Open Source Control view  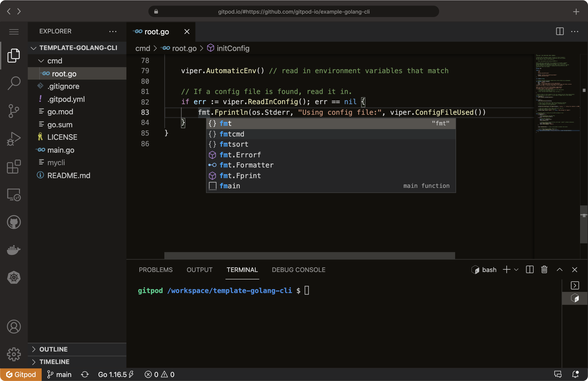[14, 111]
